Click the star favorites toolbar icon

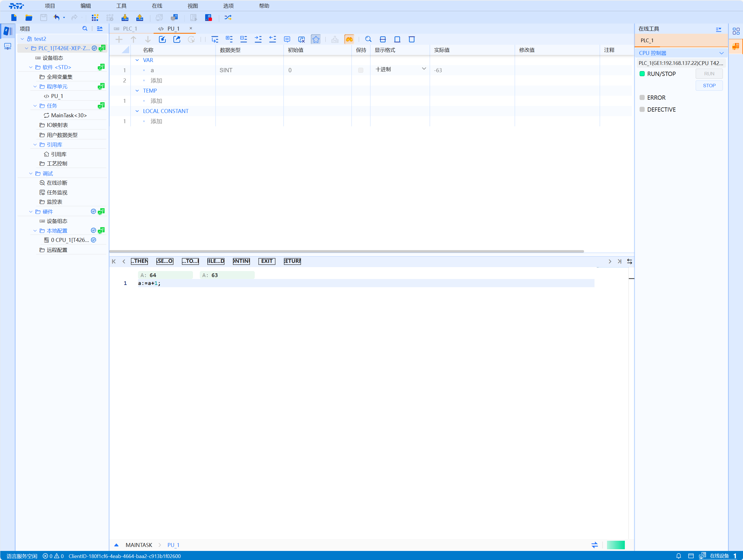(316, 39)
